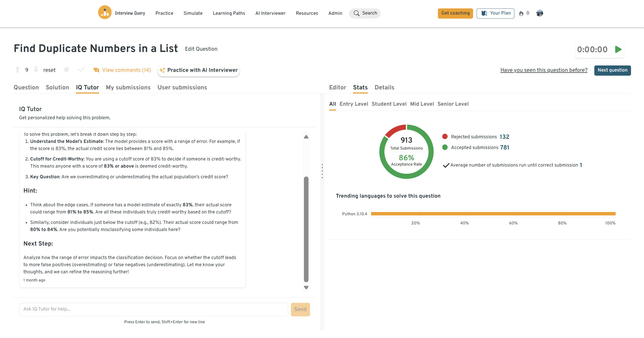Focus the Ask IQ Tutor input
Viewport: 644px width, 338px height.
pos(153,309)
